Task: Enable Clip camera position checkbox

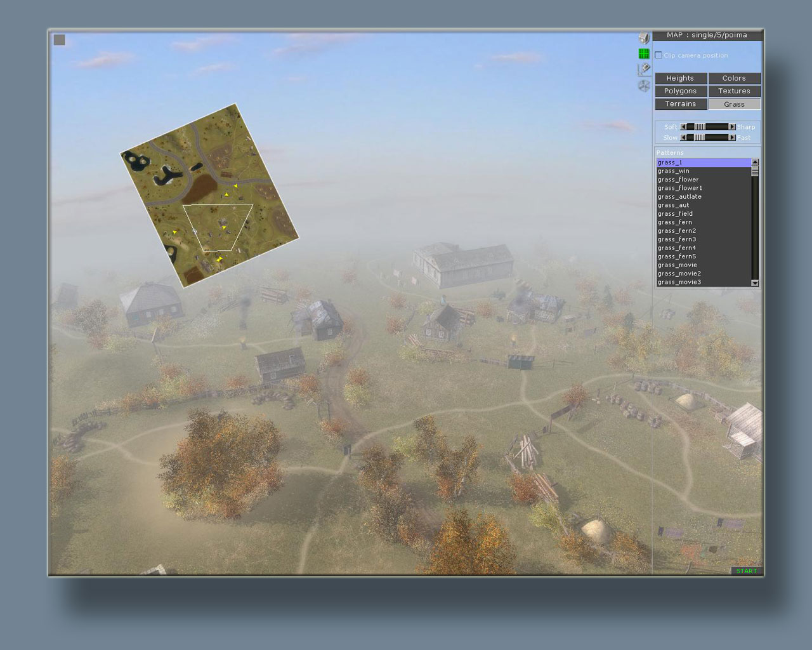Action: click(658, 55)
